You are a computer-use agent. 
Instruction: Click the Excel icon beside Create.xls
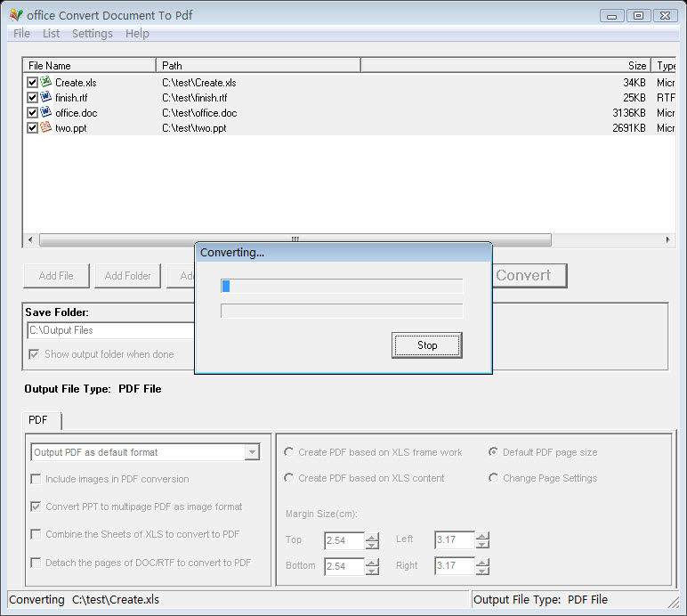point(45,82)
